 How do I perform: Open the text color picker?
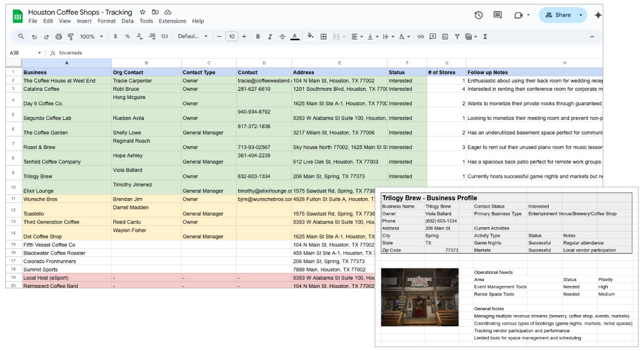tap(294, 37)
